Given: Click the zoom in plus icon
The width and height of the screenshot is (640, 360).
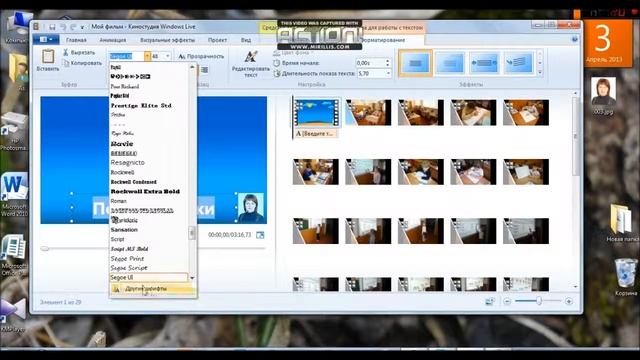Looking at the screenshot, I should [569, 302].
